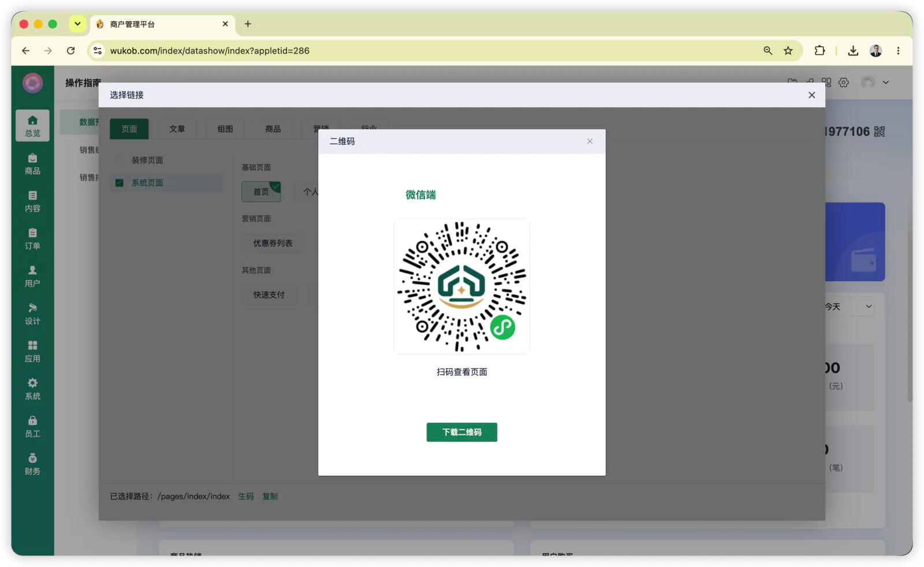Bookmark this page with the star
This screenshot has width=924, height=567.
pyautogui.click(x=788, y=51)
